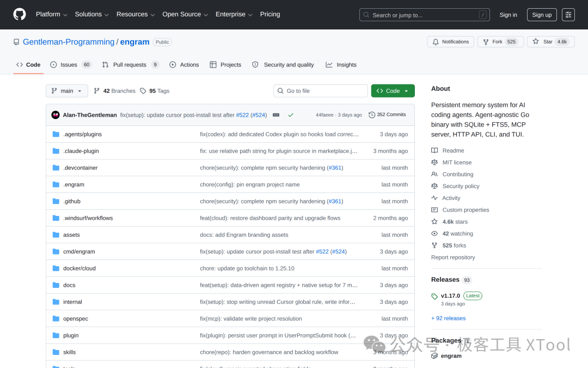Click the openspec folder icon
Screen dimensions: 588x368
coord(56,318)
